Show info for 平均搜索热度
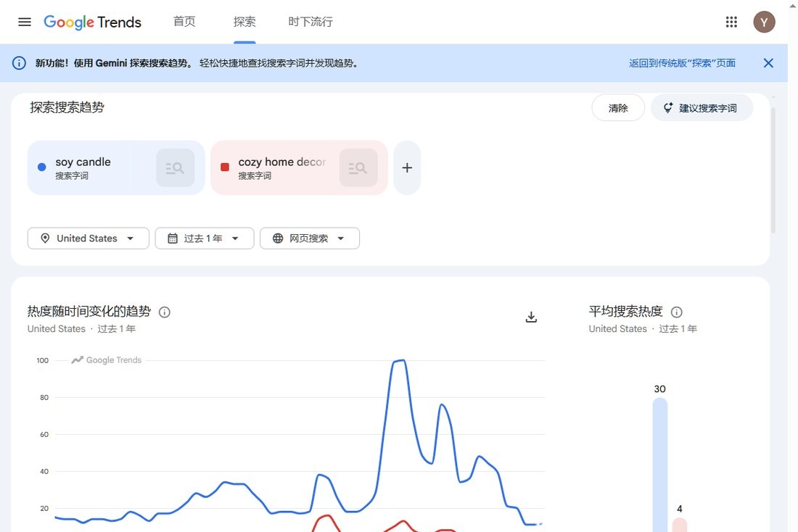Viewport: 798px width, 532px height. [676, 312]
